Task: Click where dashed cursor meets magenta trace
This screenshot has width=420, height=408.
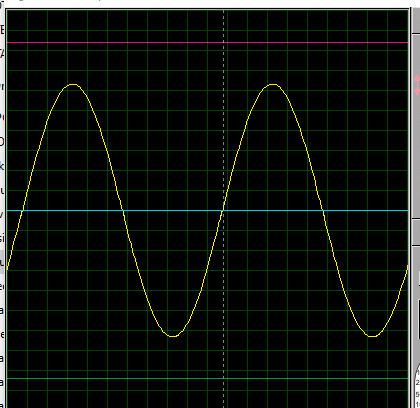Action: [223, 43]
